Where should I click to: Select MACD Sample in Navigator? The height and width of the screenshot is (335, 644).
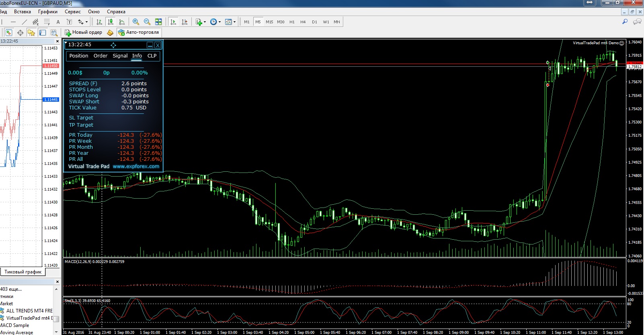click(14, 325)
